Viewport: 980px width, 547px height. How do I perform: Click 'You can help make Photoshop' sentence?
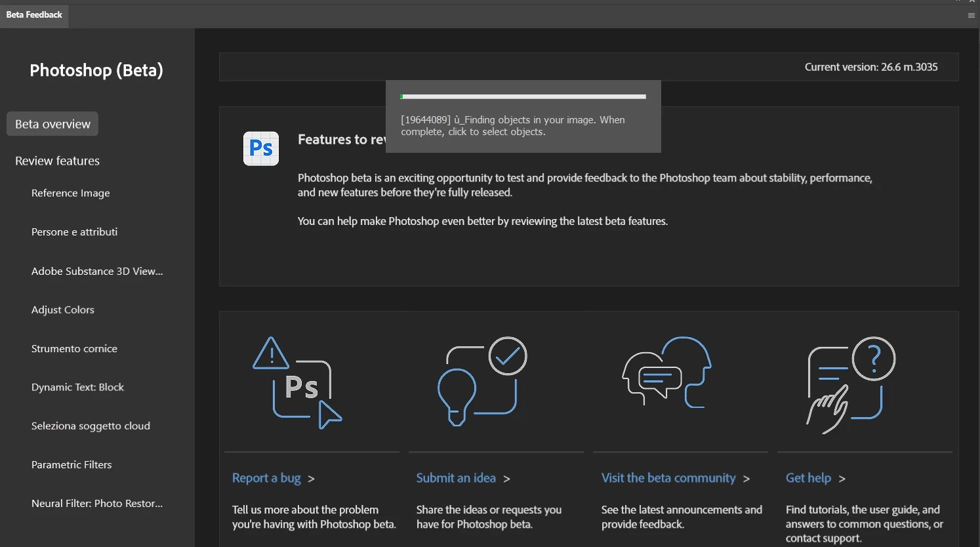483,221
